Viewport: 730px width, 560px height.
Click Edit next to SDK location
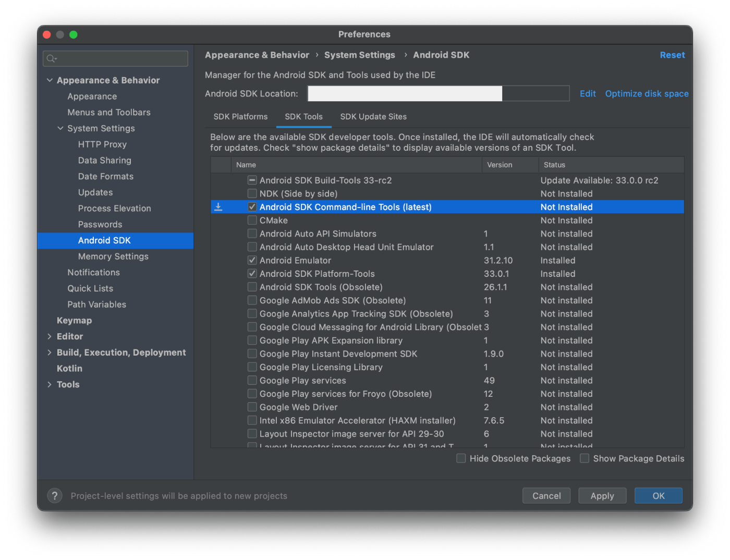tap(588, 94)
